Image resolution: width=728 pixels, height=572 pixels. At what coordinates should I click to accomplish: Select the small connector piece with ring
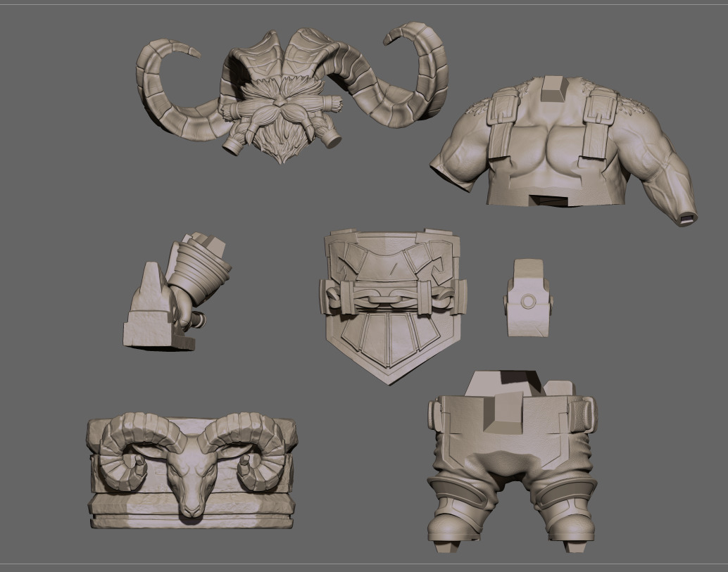click(x=528, y=298)
